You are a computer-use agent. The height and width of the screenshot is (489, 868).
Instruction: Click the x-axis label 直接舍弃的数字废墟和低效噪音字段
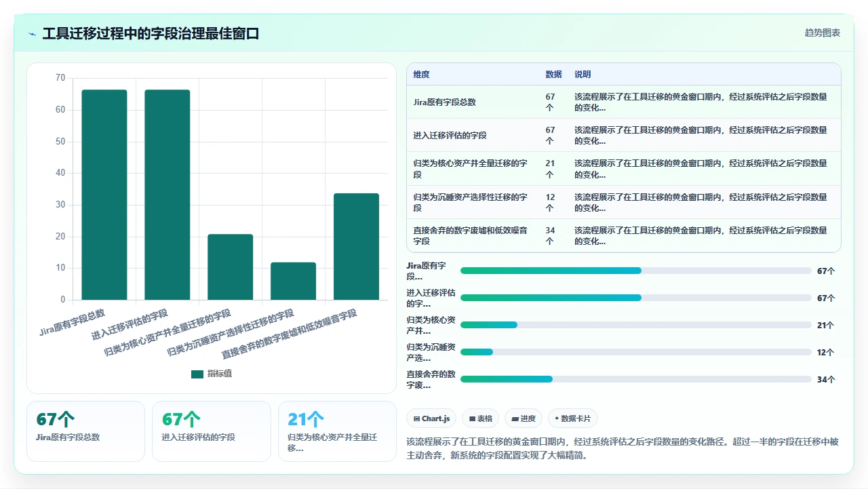(290, 334)
